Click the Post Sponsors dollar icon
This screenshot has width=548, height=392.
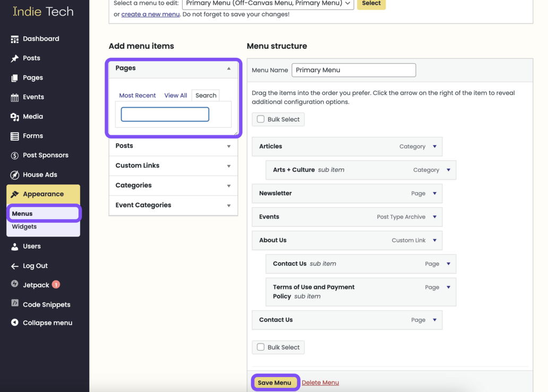(x=14, y=155)
